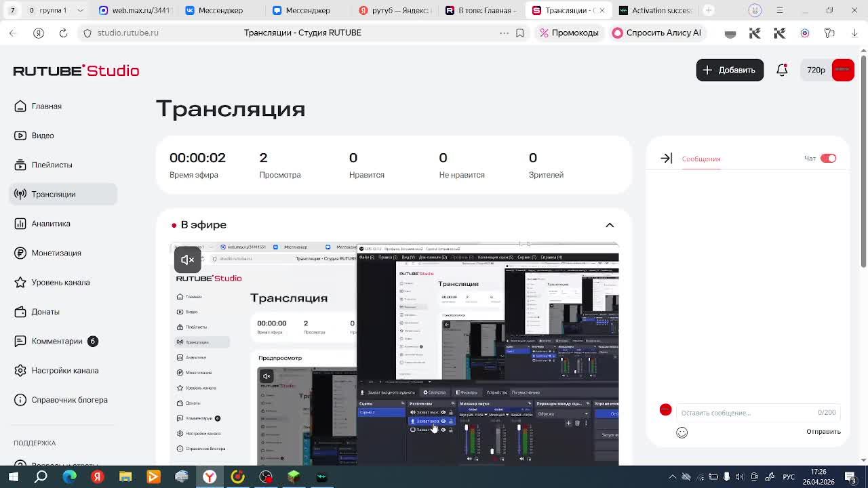
Task: Collapse the В эфире section
Action: (610, 225)
